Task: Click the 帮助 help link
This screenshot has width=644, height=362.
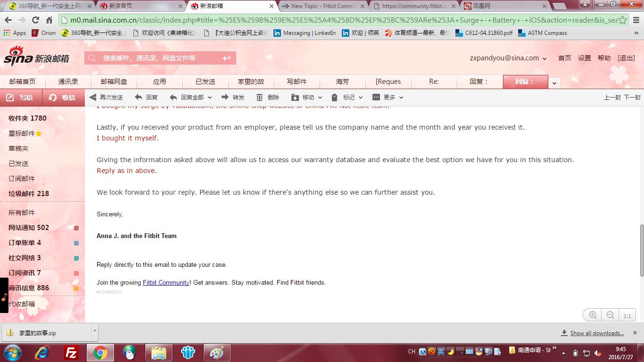Action: click(604, 58)
